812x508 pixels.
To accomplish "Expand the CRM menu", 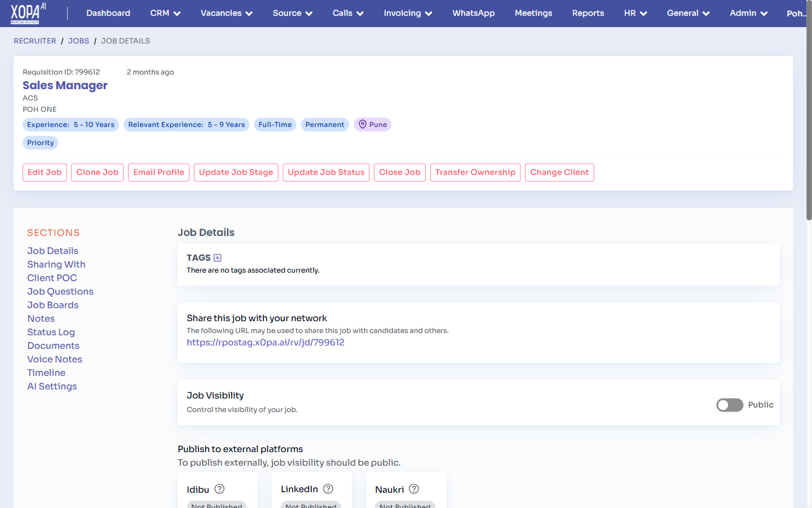I will tap(165, 13).
